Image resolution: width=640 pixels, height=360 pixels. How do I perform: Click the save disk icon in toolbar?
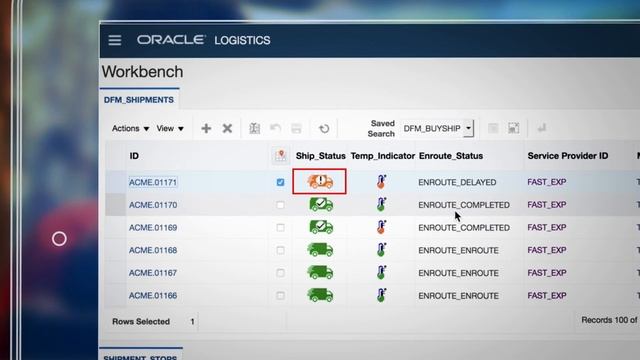[x=296, y=129]
